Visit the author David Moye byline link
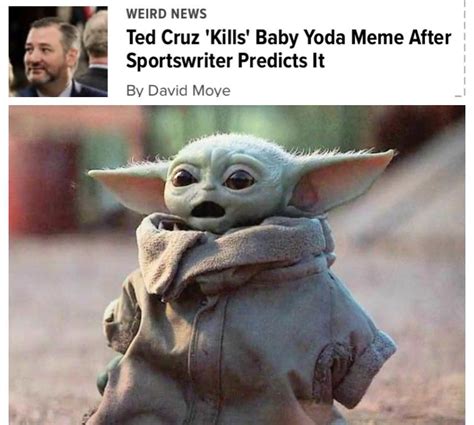This screenshot has height=425, width=474. coord(178,90)
